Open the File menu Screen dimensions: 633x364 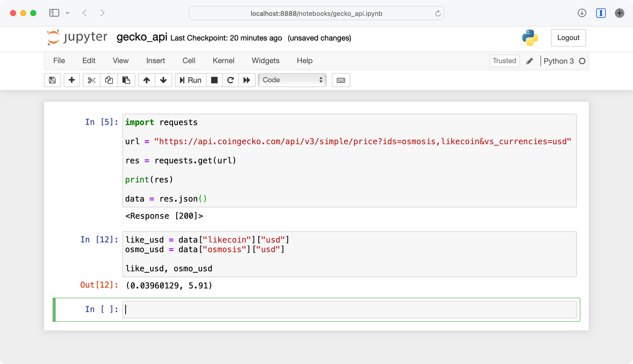click(x=59, y=61)
